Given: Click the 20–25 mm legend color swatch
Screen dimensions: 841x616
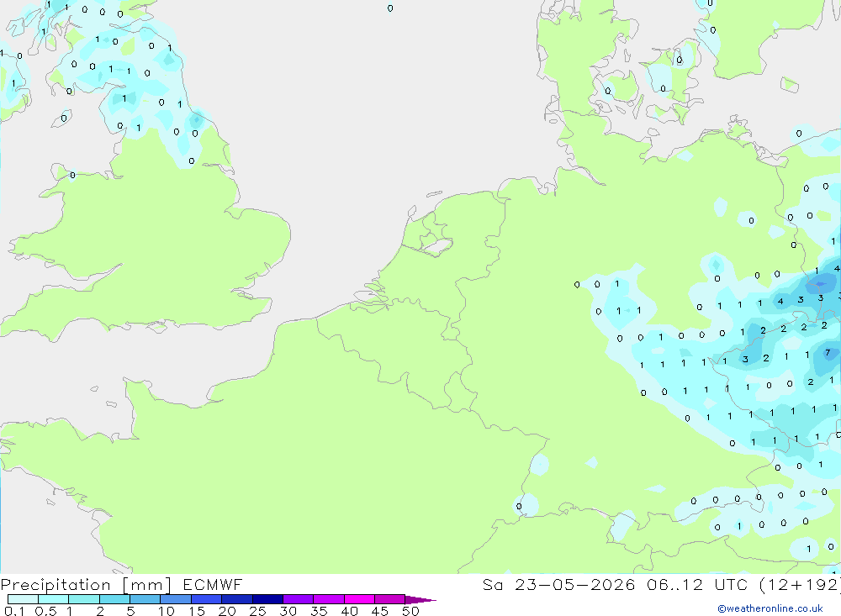Looking at the screenshot, I should click(x=237, y=599).
